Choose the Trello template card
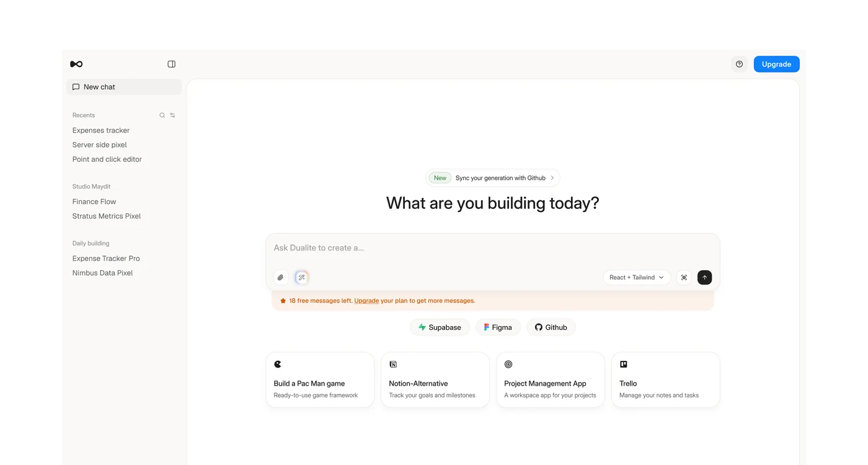The width and height of the screenshot is (868, 465). click(x=666, y=380)
